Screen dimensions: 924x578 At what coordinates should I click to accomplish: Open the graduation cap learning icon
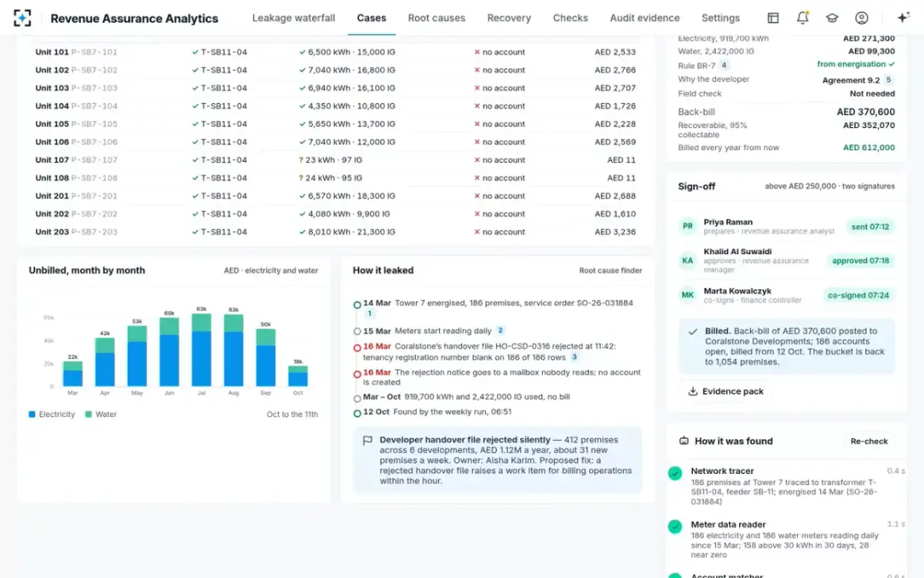point(832,18)
